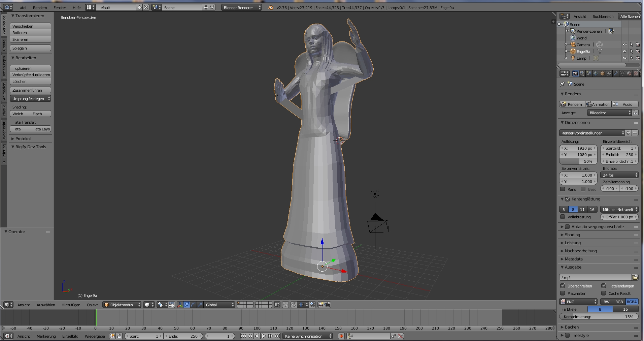Click the Ende frame field in timeline
The image size is (644, 341).
point(183,336)
